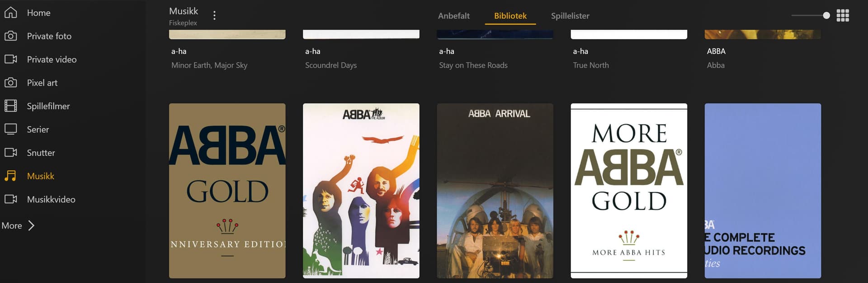This screenshot has width=868, height=283.
Task: Click the Home icon in sidebar
Action: tap(11, 13)
